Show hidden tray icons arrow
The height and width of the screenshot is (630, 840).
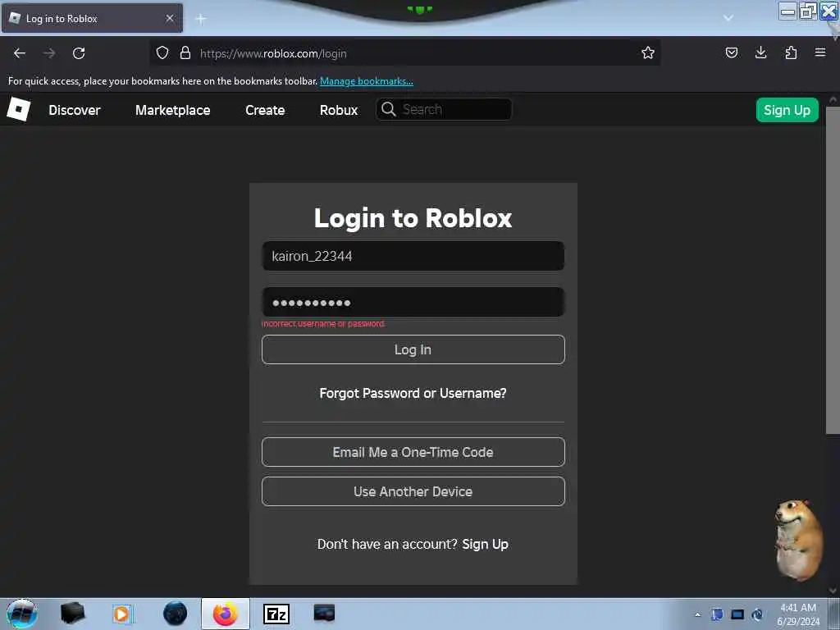point(697,614)
